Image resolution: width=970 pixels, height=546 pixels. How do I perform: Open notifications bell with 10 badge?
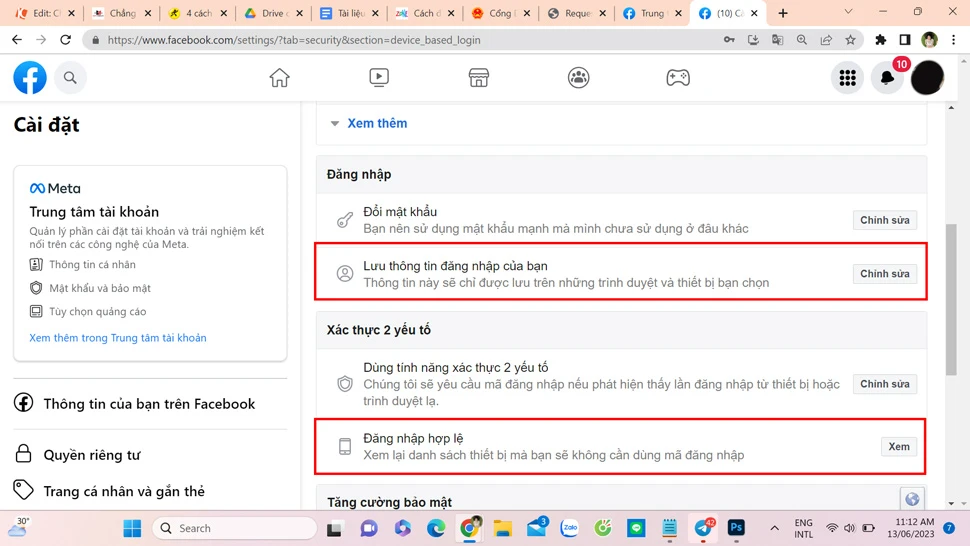tap(888, 78)
